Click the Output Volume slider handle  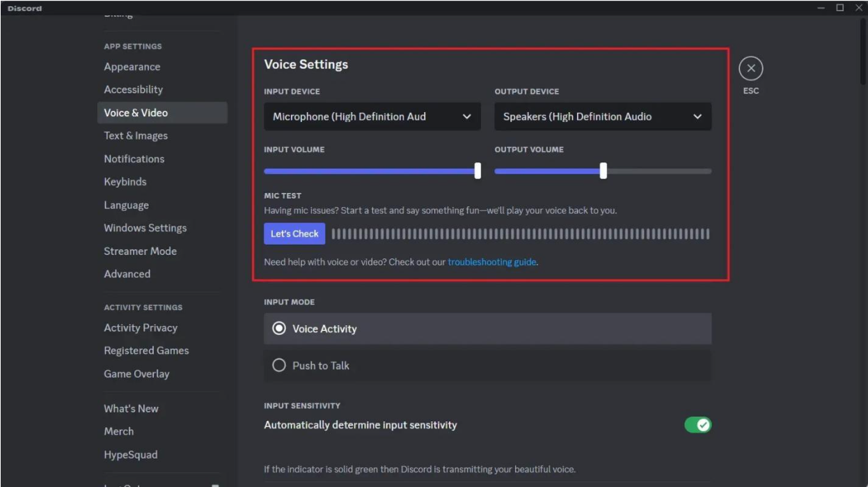coord(603,171)
